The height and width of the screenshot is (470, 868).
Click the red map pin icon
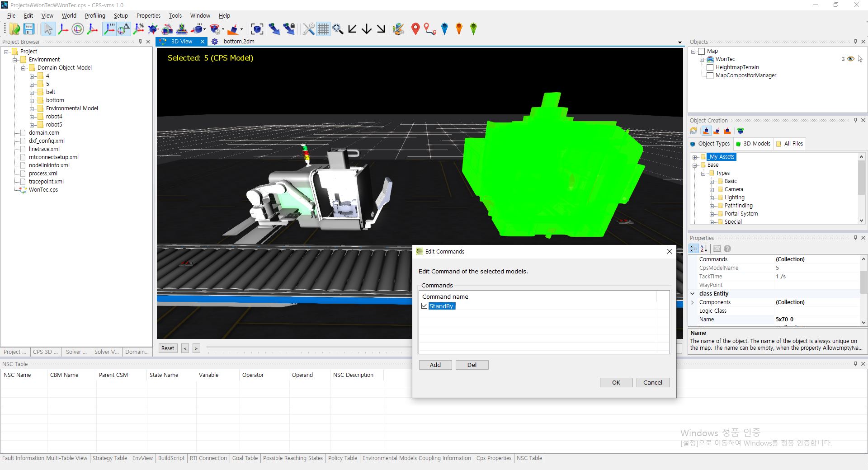(415, 29)
